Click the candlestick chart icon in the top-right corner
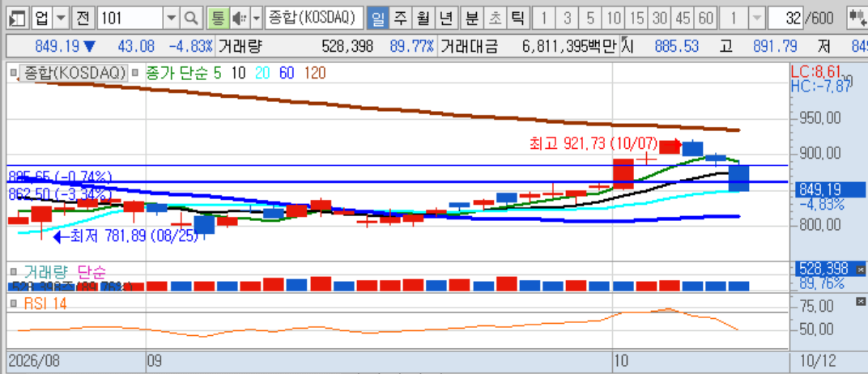Viewport: 868px width, 374px height. tap(858, 19)
